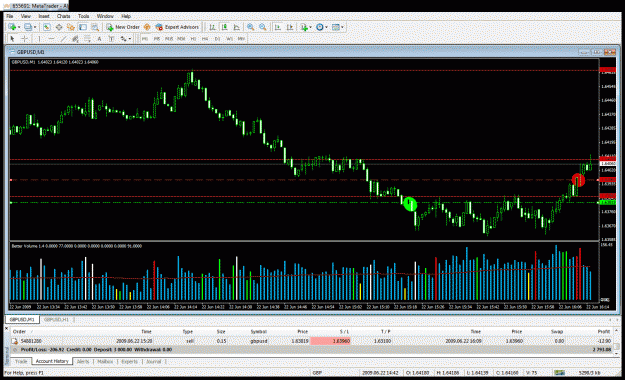
Task: Switch timeframe to M1
Action: coord(145,39)
